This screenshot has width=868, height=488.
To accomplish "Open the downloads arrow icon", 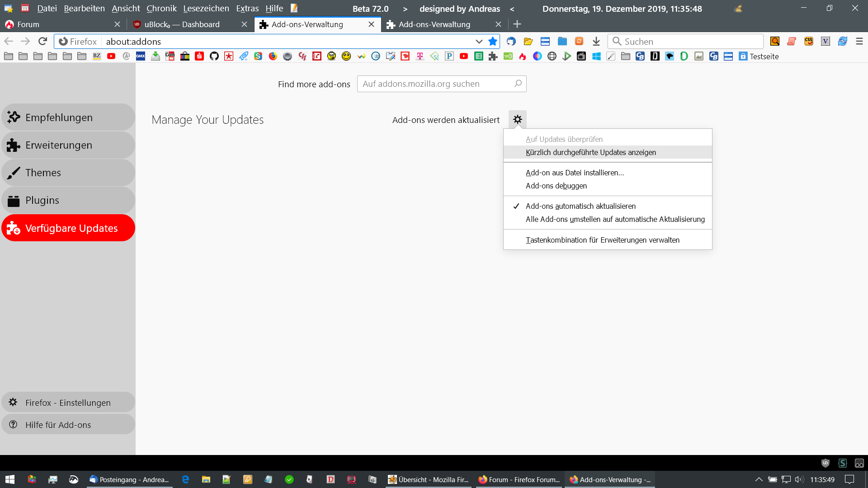I will [596, 42].
